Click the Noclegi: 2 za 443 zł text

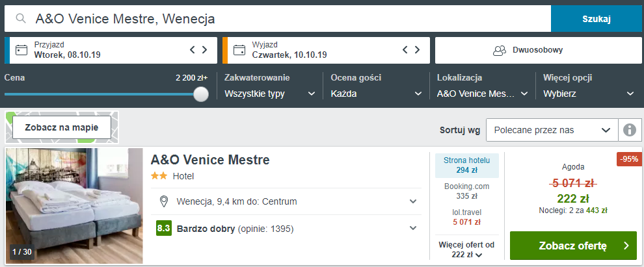[x=573, y=210]
